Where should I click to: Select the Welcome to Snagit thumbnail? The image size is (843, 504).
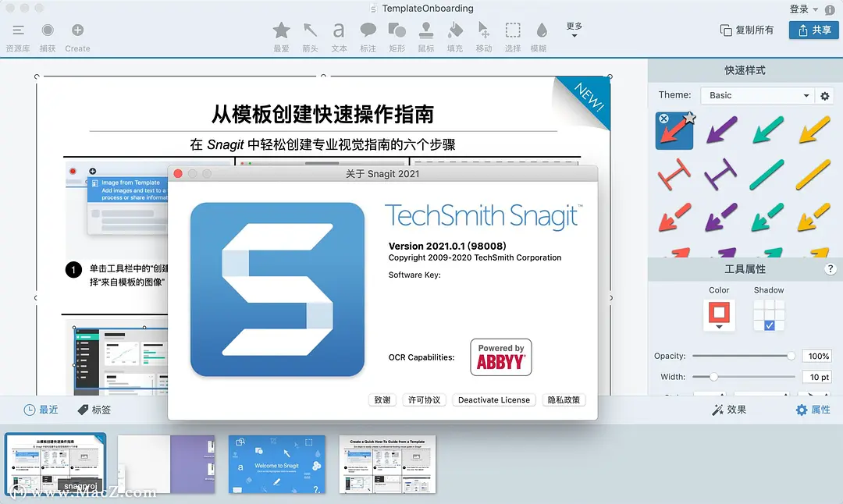tap(277, 464)
